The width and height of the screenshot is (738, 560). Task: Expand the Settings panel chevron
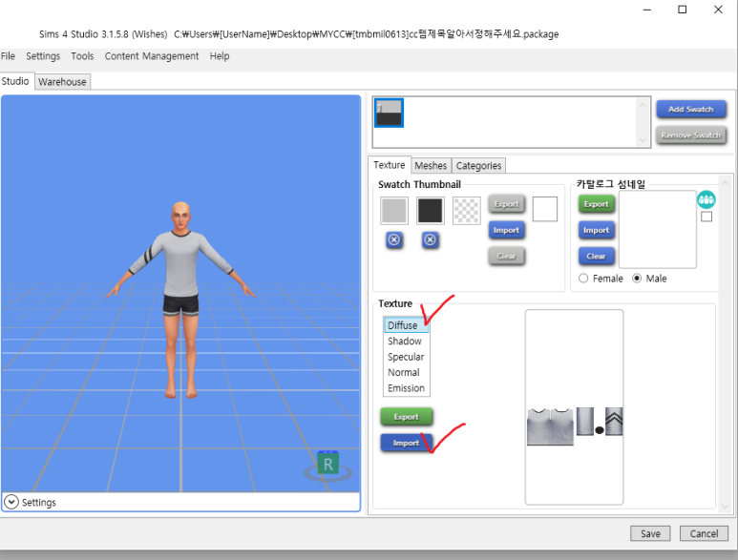click(11, 502)
